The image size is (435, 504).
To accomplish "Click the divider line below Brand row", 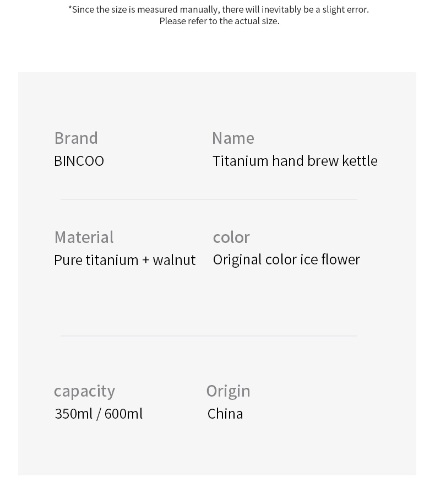I will point(209,199).
